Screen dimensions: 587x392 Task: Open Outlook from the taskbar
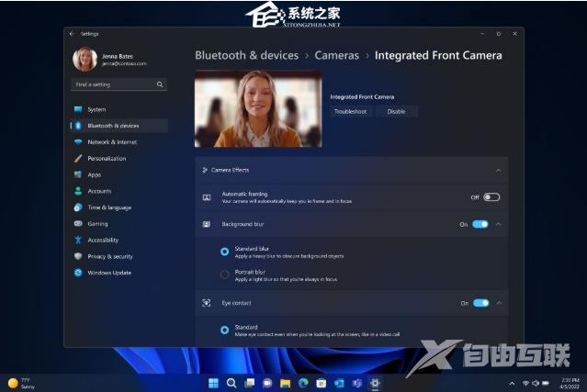339,383
